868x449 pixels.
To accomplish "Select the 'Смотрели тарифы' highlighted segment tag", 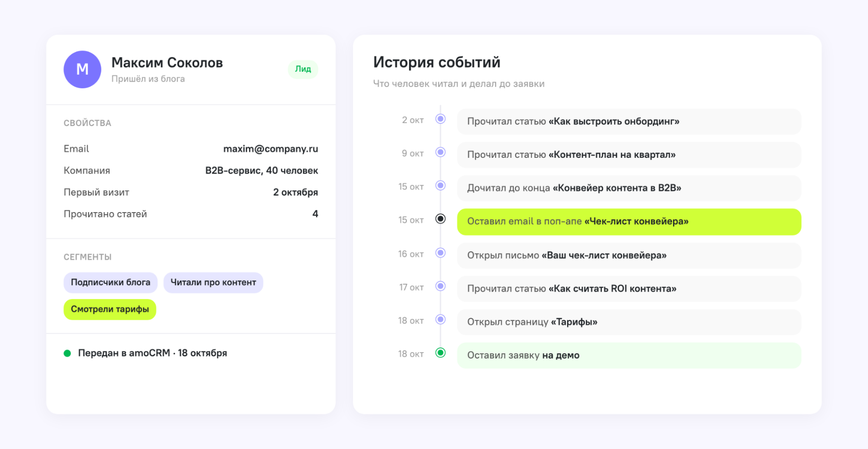I will [x=110, y=309].
